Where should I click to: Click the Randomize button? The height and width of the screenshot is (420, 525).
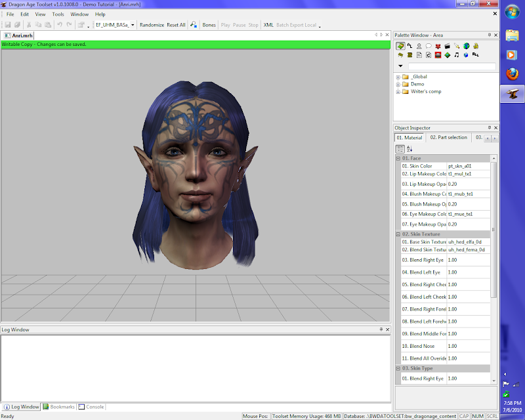point(152,25)
